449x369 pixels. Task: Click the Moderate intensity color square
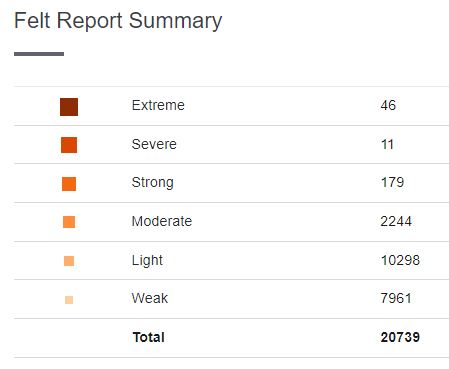69,222
